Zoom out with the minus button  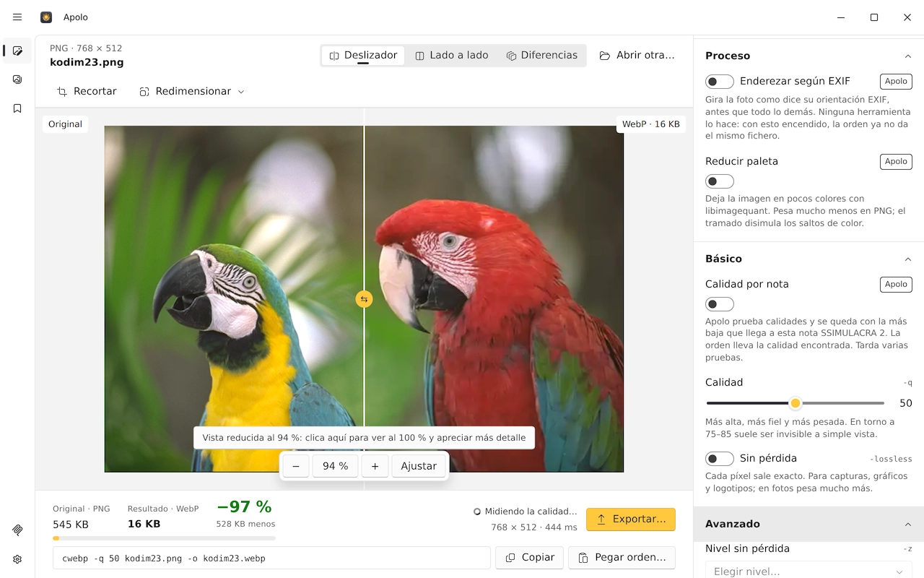(296, 466)
